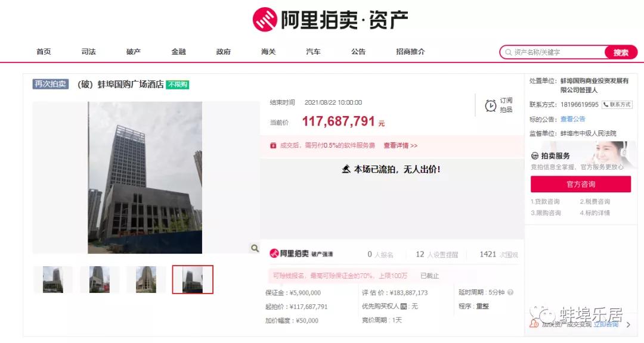This screenshot has height=343, width=644.
Task: Click 2.税费咨询 option
Action: 595,201
